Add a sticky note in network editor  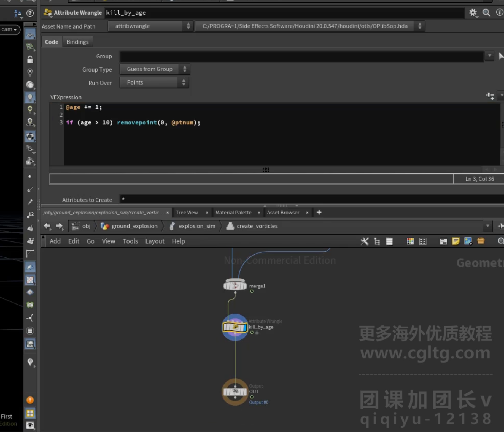tap(456, 241)
